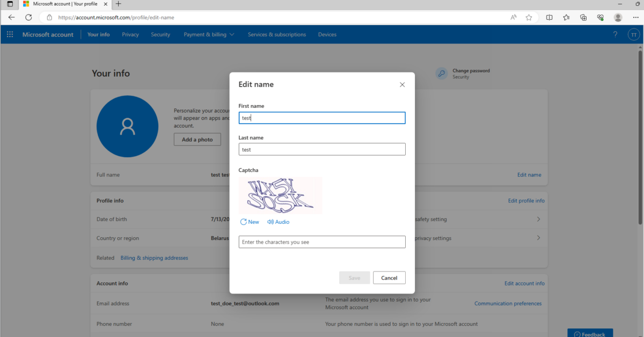Reload the page with refresh icon

pos(28,17)
